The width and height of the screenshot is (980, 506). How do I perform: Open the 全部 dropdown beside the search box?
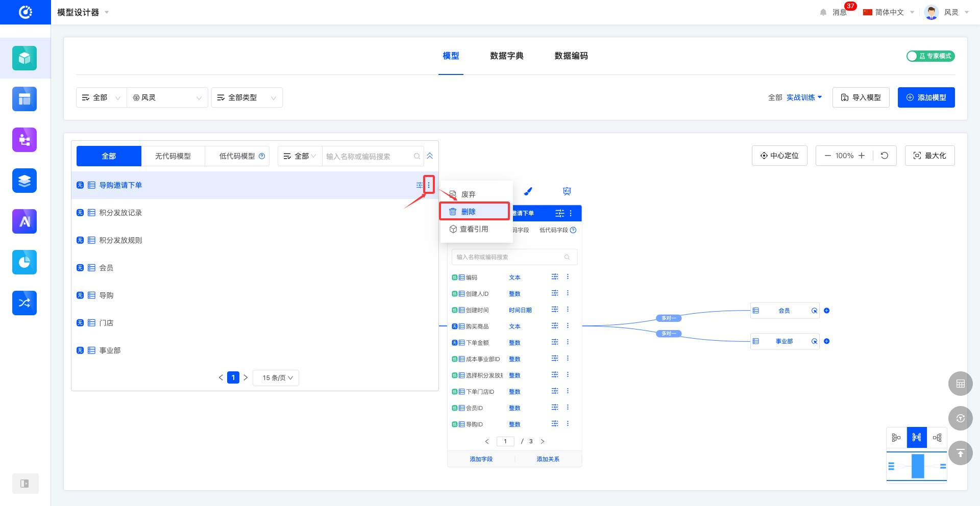300,156
